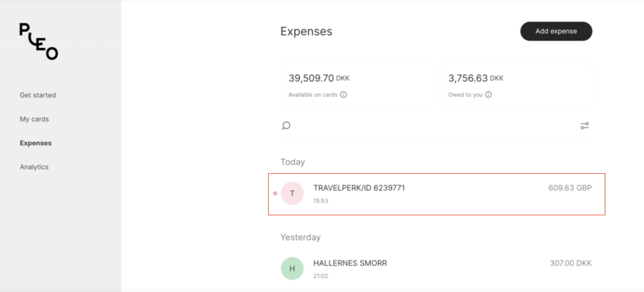Click the pink T avatar for Travelperk
The height and width of the screenshot is (292, 644).
pos(292,193)
